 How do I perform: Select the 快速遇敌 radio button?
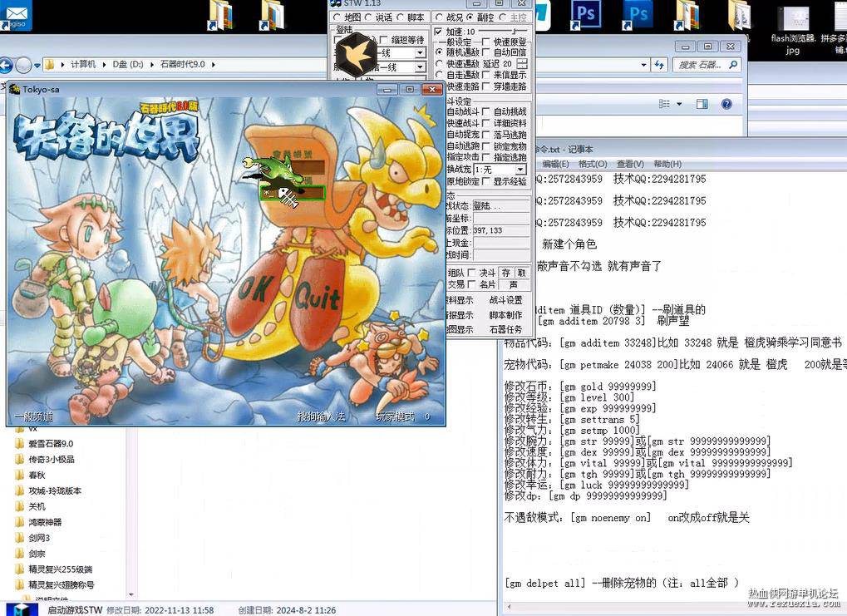(x=439, y=64)
